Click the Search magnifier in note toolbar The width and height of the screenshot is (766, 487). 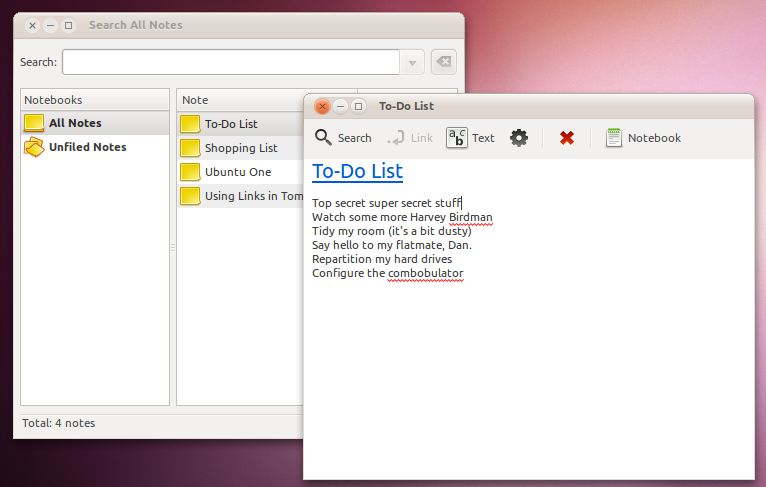click(x=324, y=138)
